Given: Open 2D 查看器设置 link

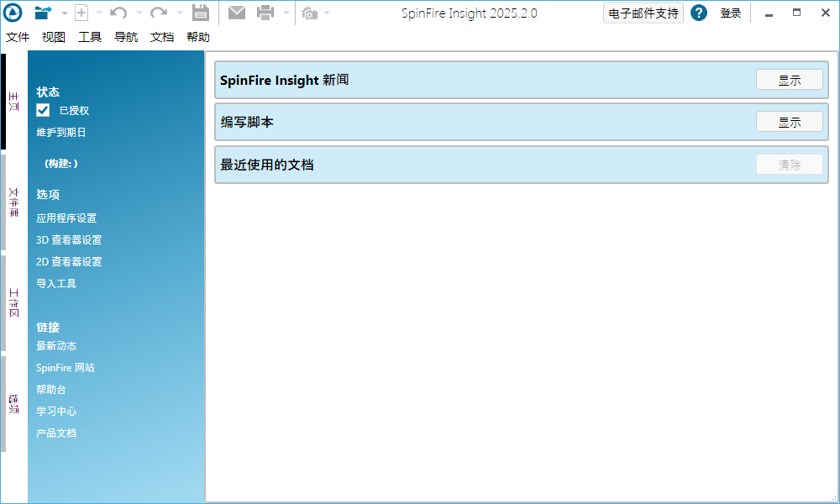Looking at the screenshot, I should (69, 262).
